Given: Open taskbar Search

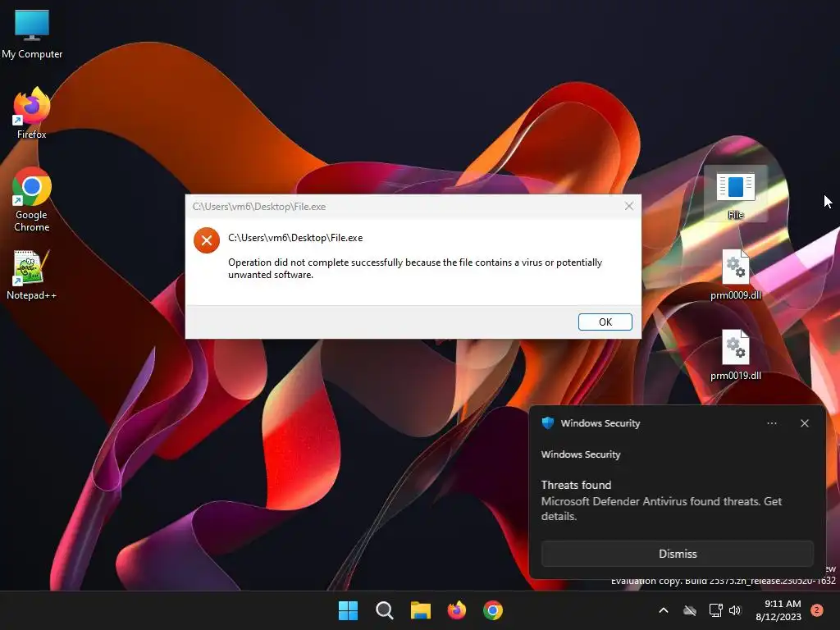Looking at the screenshot, I should [x=385, y=610].
